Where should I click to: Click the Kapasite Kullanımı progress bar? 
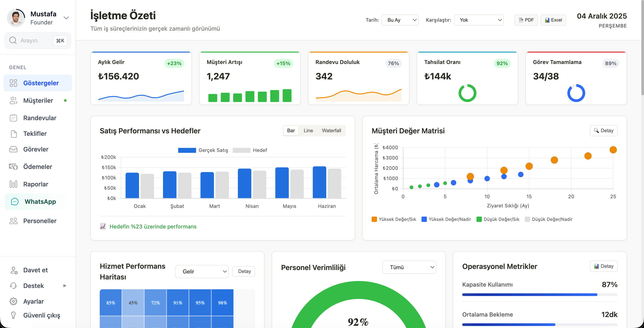(540, 295)
